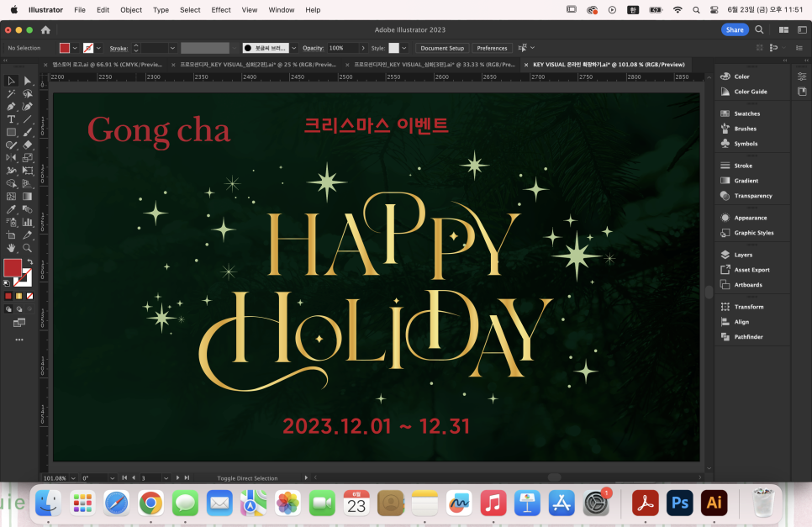Select the Hand tool
Image resolution: width=812 pixels, height=527 pixels.
[11, 249]
